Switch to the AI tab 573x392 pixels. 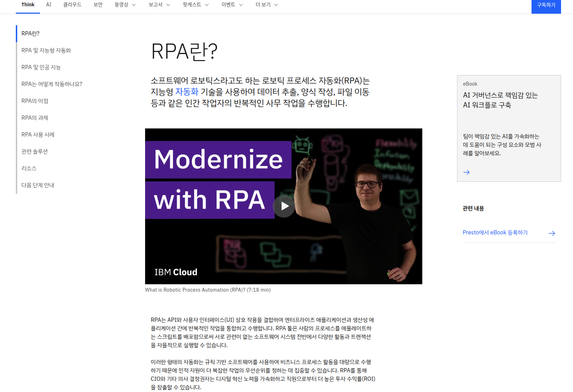48,5
